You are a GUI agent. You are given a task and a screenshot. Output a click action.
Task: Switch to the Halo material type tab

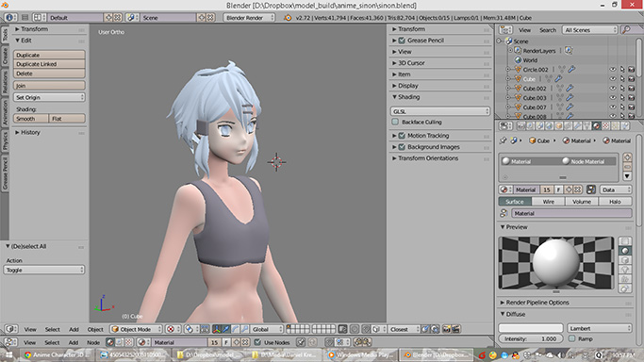point(615,202)
